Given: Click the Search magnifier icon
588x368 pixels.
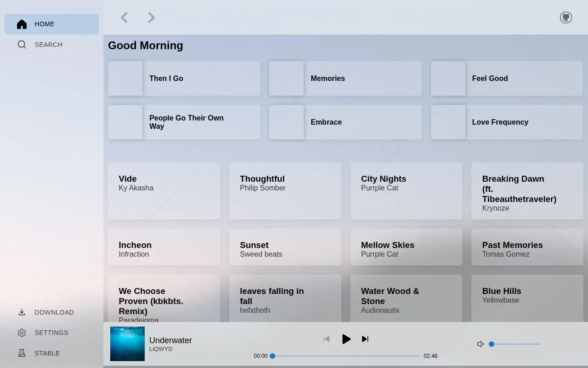Looking at the screenshot, I should tap(22, 45).
